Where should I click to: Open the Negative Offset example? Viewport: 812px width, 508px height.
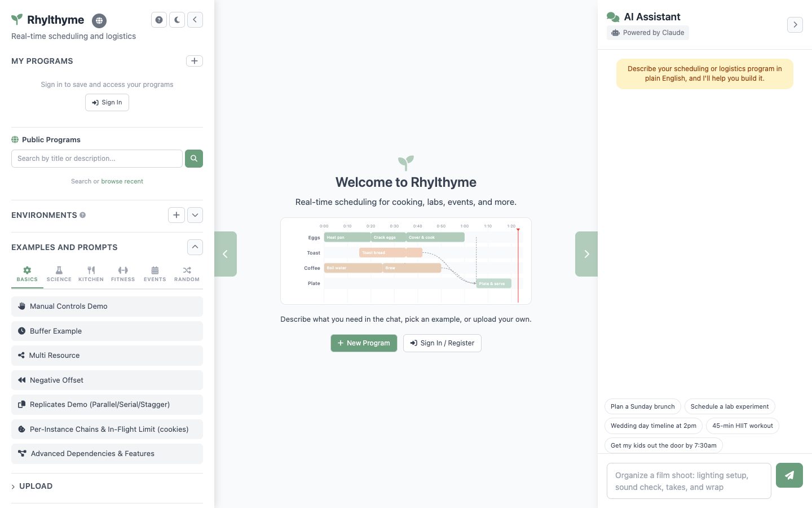(x=107, y=380)
